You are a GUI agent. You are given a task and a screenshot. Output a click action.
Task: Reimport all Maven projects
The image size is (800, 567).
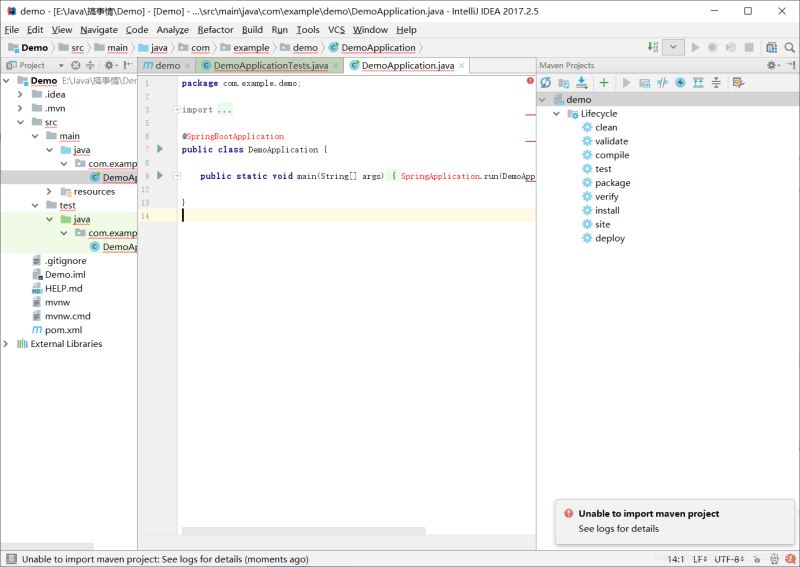[546, 83]
